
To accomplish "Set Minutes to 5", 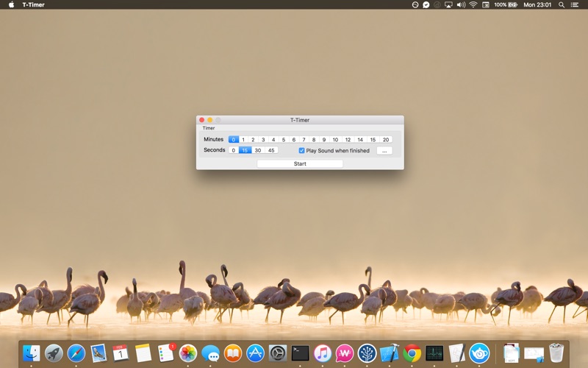I will 283,139.
